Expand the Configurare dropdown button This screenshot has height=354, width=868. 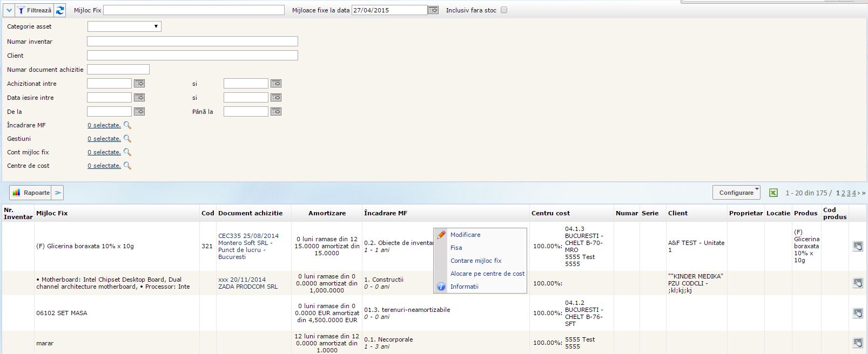[x=736, y=193]
